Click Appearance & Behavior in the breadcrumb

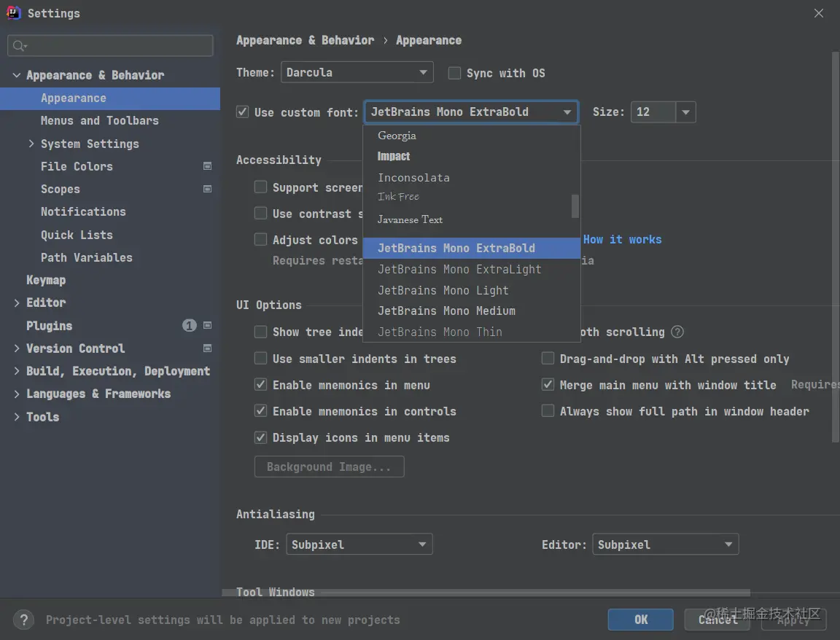305,40
